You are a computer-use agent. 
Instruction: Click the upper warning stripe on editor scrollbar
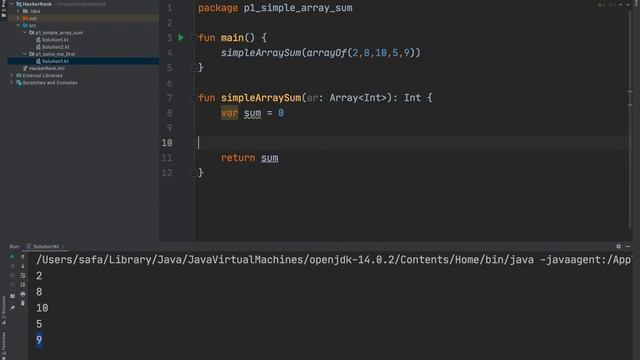click(630, 91)
